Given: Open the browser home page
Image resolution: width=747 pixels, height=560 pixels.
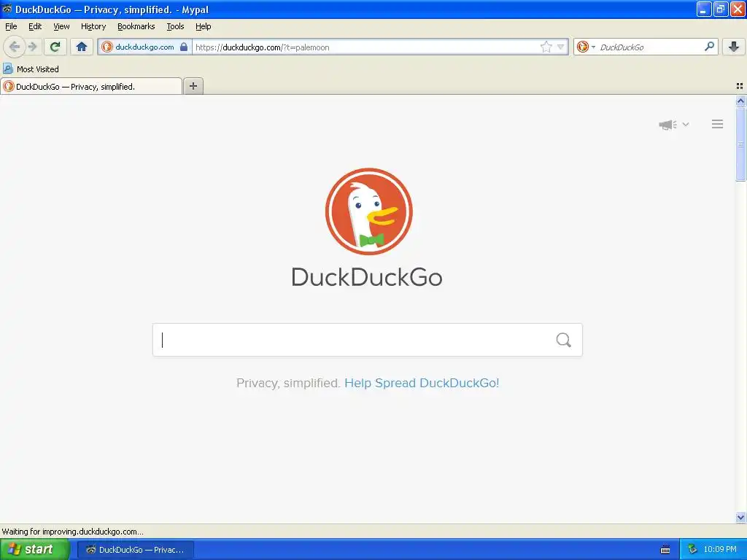Looking at the screenshot, I should (x=82, y=47).
